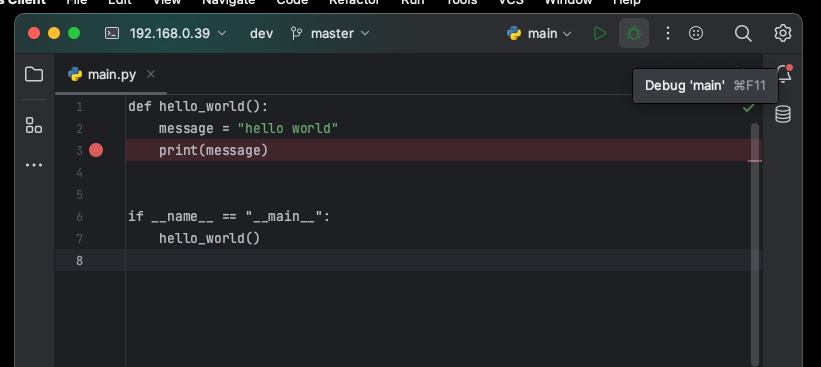Open Search Everywhere magnifier
Screen dimensions: 821x367
[x=743, y=34]
